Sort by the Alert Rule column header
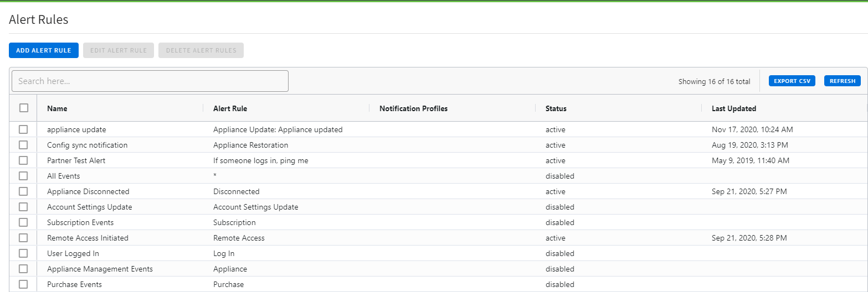The width and height of the screenshot is (868, 292). 230,109
